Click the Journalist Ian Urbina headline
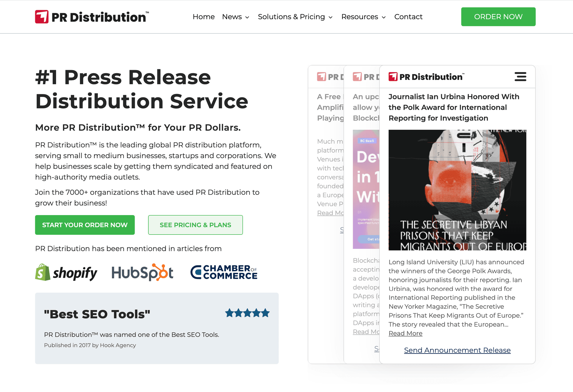 pos(454,107)
